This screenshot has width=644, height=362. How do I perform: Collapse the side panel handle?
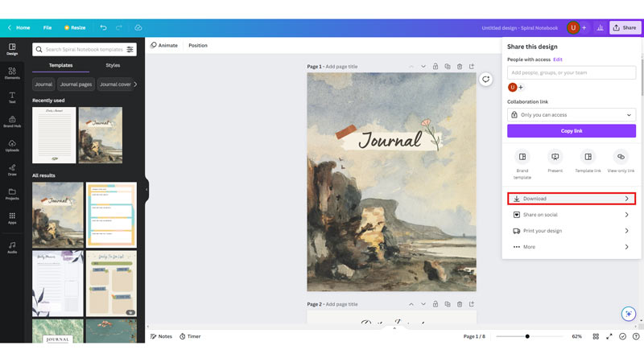click(x=147, y=190)
